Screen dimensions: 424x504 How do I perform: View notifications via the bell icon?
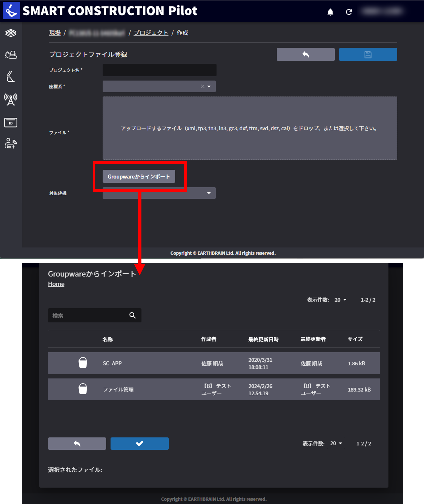point(331,12)
